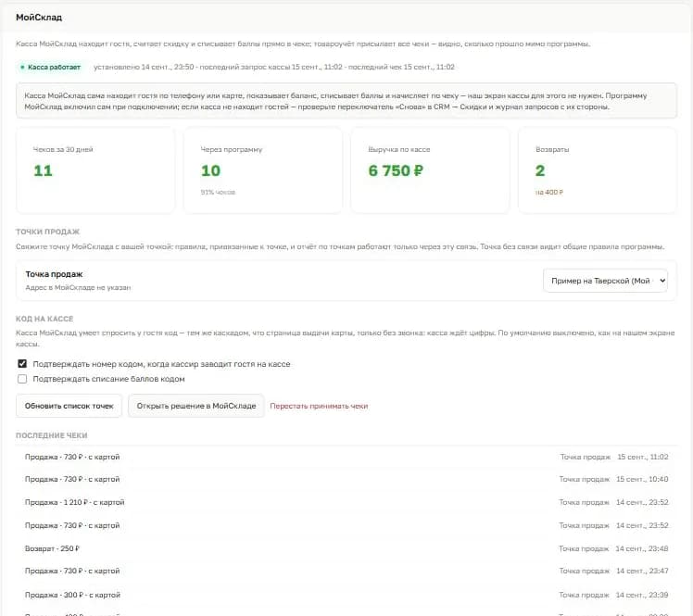Screen dimensions: 693x616
Task: Click 'Адрес в МойСкладе не указан' text
Action: click(x=78, y=288)
